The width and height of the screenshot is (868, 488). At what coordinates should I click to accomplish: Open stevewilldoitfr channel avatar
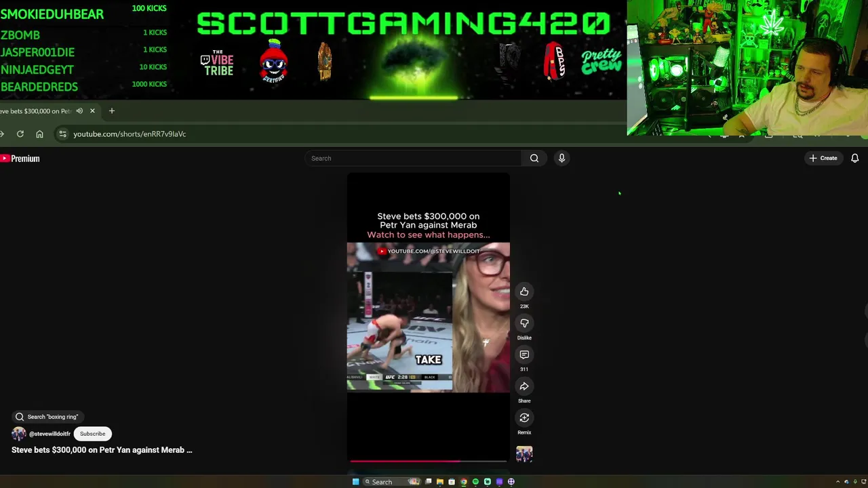pos(18,434)
